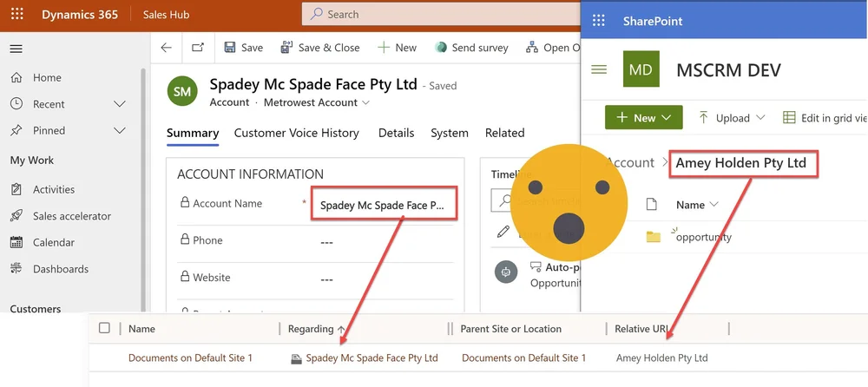Click the back arrow in command bar
868x387 pixels.
[x=166, y=48]
